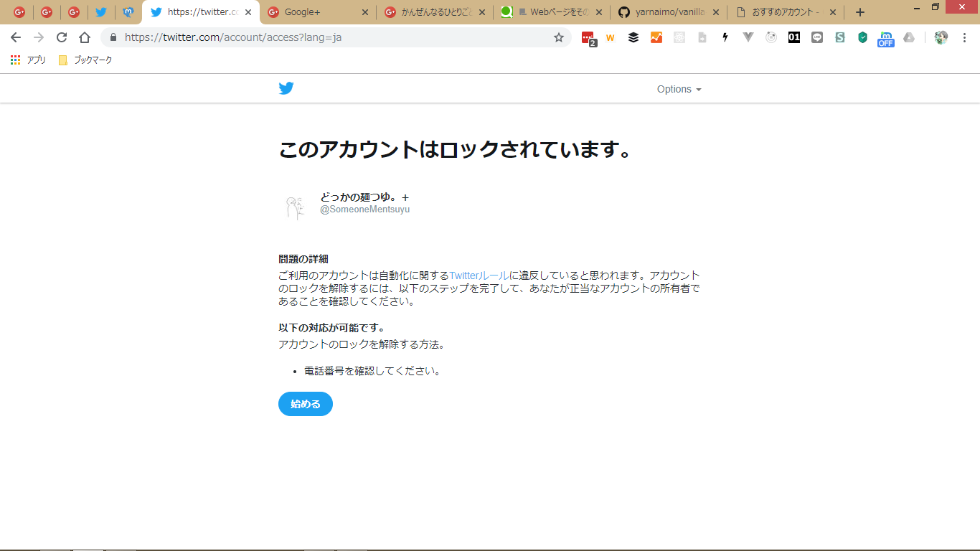
Task: Click the Buffer stacked layers extension icon
Action: coord(633,37)
